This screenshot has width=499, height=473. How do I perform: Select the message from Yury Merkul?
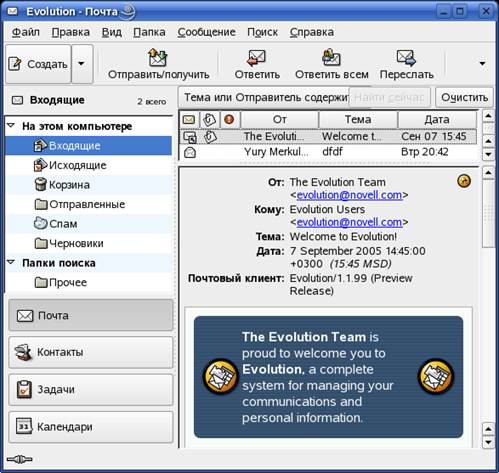pos(328,152)
